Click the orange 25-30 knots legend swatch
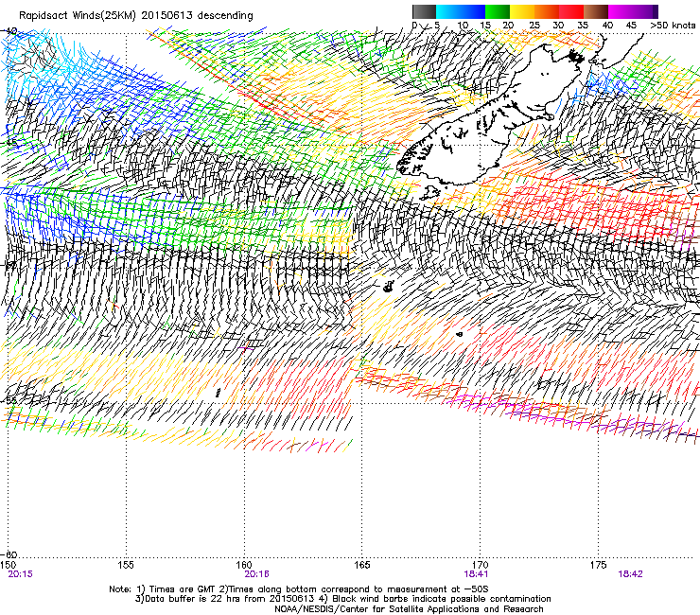 pos(547,11)
